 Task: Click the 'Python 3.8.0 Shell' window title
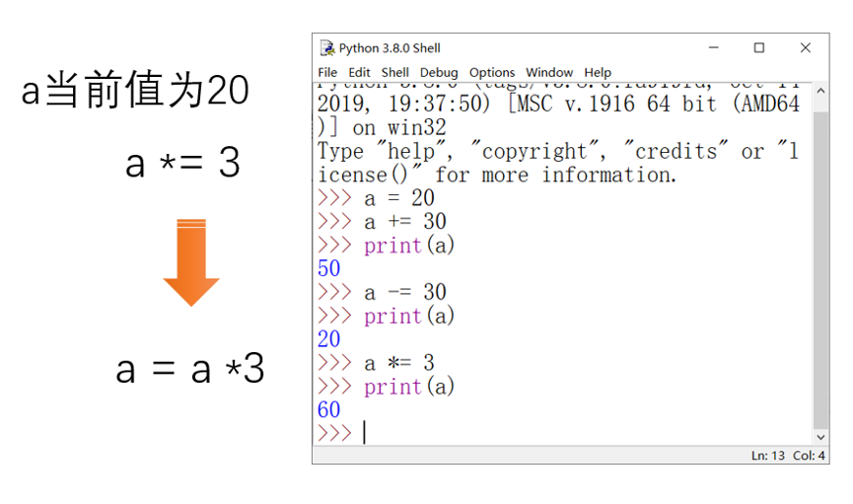pyautogui.click(x=390, y=48)
